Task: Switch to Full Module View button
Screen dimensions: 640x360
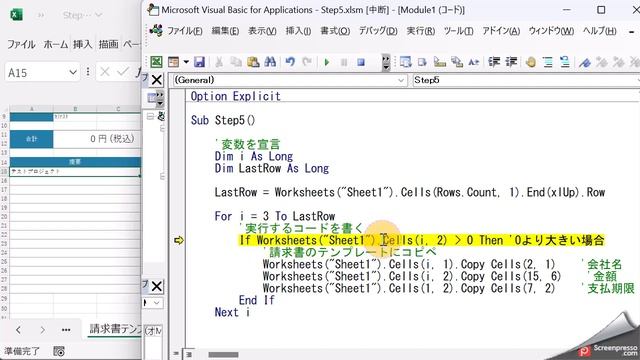Action: click(189, 354)
